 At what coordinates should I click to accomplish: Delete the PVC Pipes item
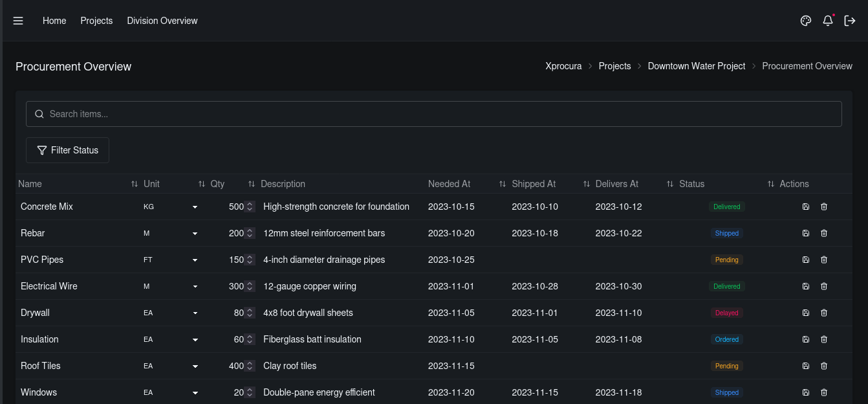[824, 260]
